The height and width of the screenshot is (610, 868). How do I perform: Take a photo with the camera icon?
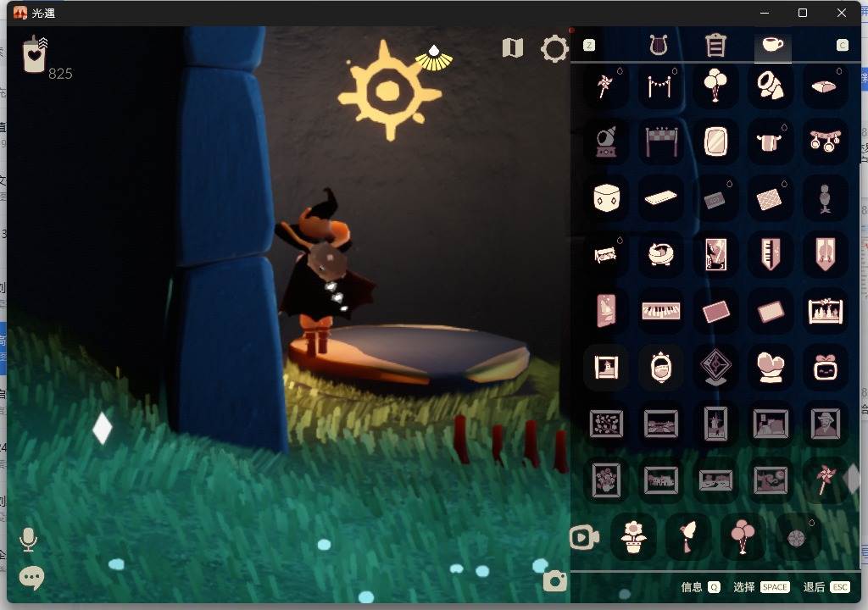coord(554,581)
